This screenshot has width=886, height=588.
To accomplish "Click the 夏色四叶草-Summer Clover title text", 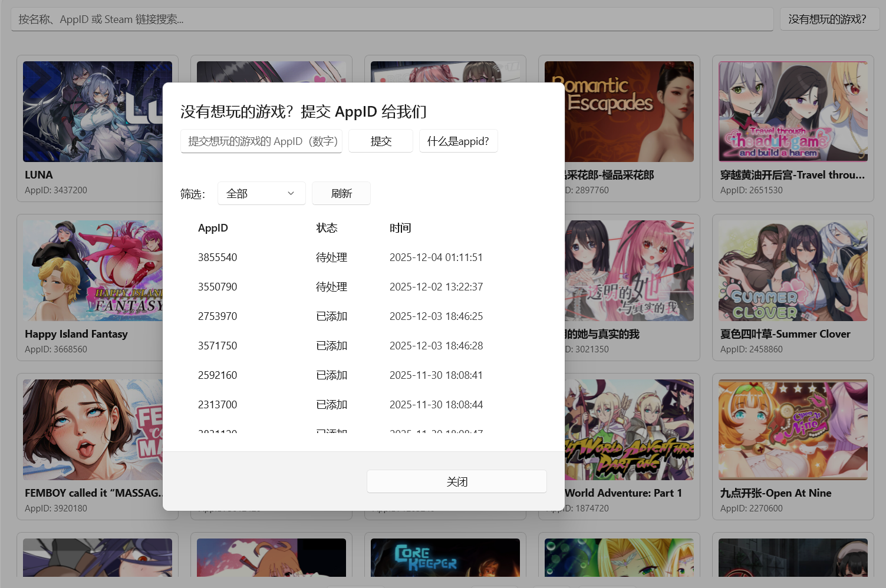I will (785, 334).
